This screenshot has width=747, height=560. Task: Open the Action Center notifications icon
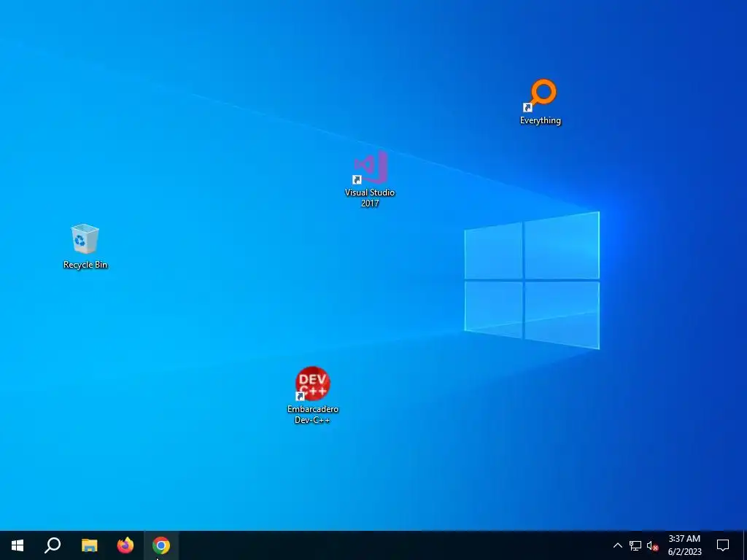[x=723, y=545]
